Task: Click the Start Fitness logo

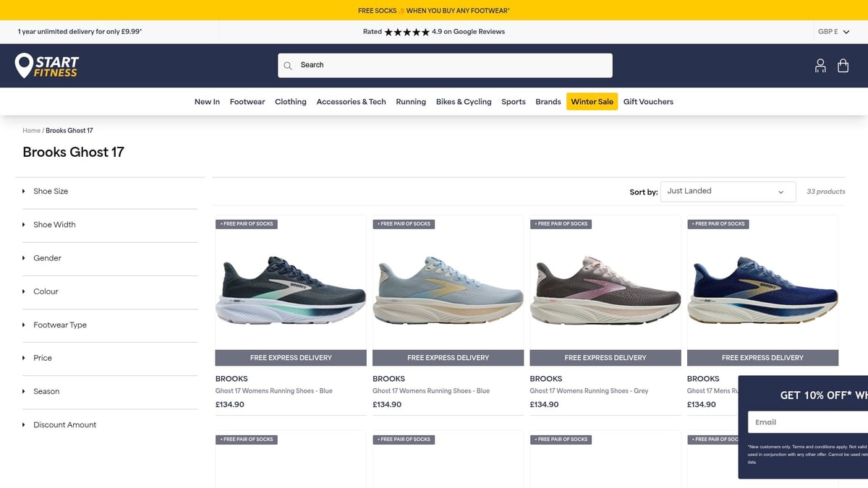Action: point(47,65)
